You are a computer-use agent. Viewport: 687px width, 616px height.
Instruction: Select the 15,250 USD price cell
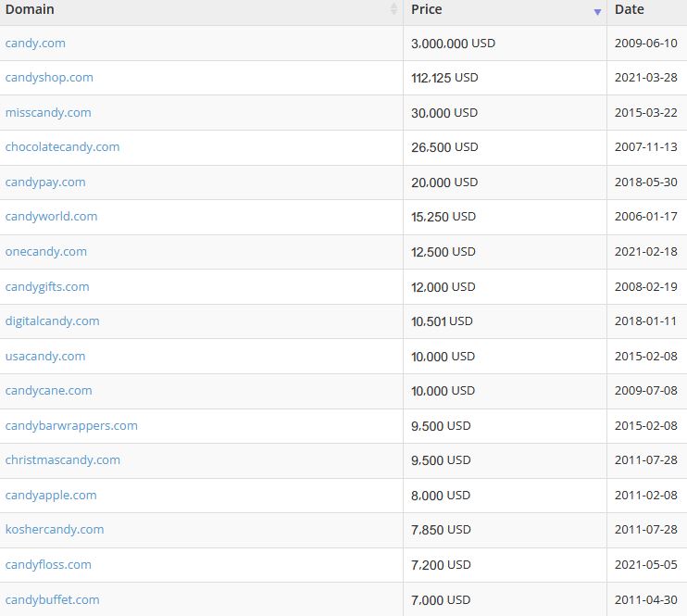(506, 217)
